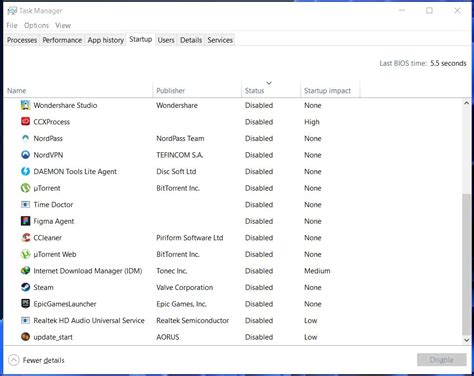The image size is (474, 376).
Task: Click the Realtek Semiconductor publisher cell
Action: (x=193, y=320)
